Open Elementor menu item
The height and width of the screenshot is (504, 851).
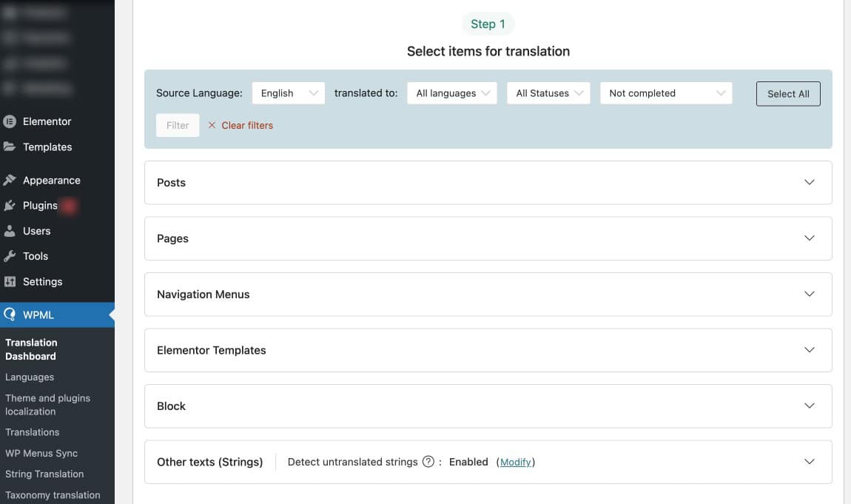[x=57, y=121]
